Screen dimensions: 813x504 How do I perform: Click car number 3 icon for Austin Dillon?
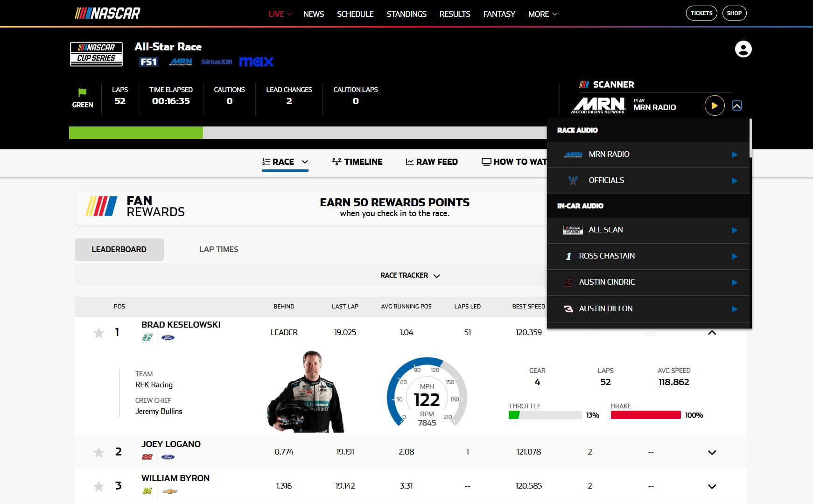tap(568, 308)
